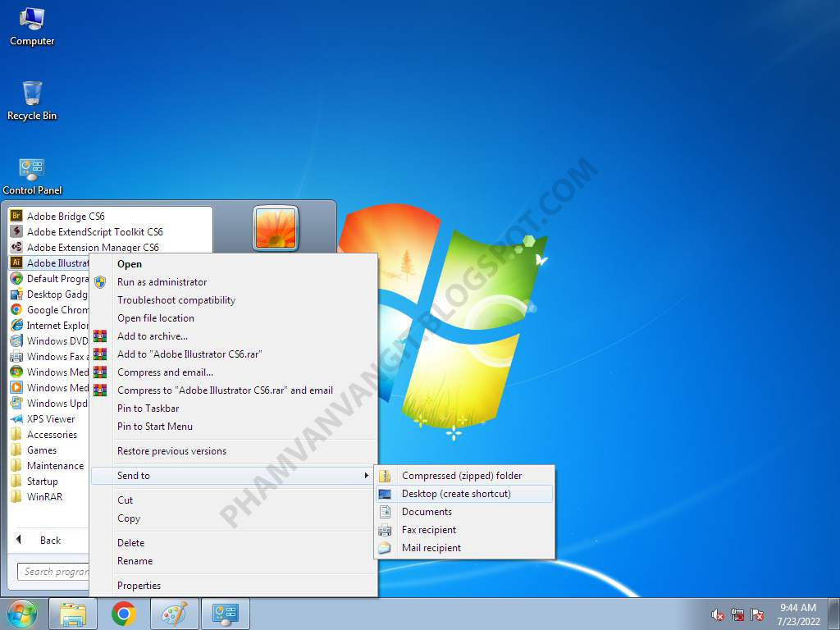Click the Adobe Extension Manager CS6 icon
Viewport: 840px width, 630px height.
click(x=16, y=247)
